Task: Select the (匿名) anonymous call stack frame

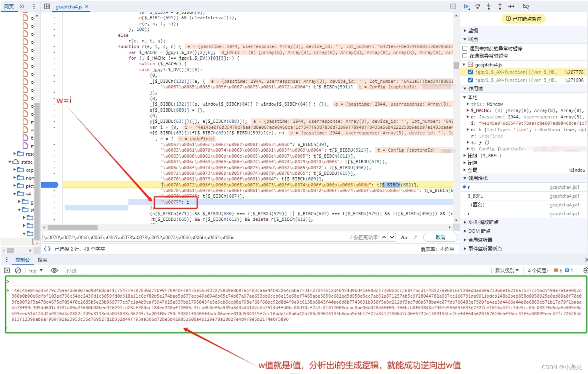Action: pyautogui.click(x=524, y=205)
